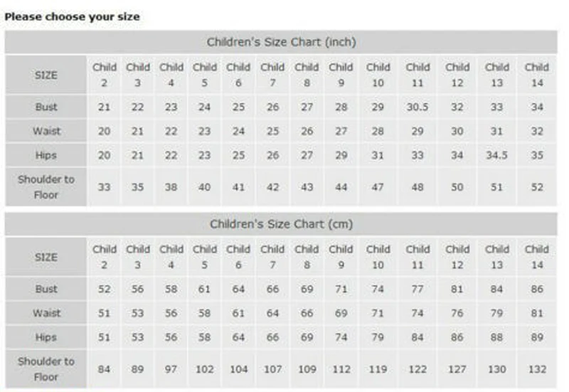Click the cm chart title header
Viewport: 569px width, 392px height.
[x=281, y=224]
